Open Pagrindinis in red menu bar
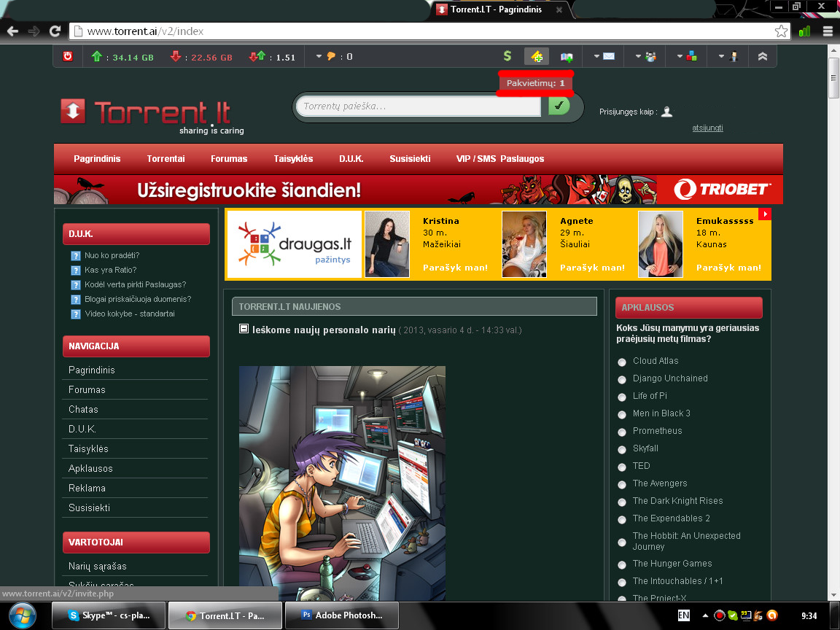 pyautogui.click(x=97, y=158)
